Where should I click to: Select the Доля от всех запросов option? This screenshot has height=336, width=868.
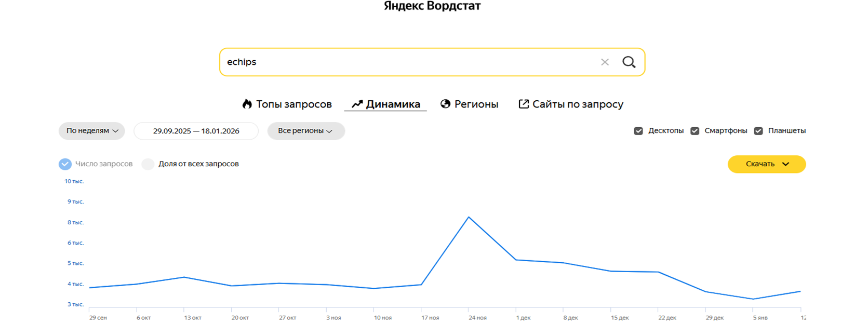click(x=148, y=164)
